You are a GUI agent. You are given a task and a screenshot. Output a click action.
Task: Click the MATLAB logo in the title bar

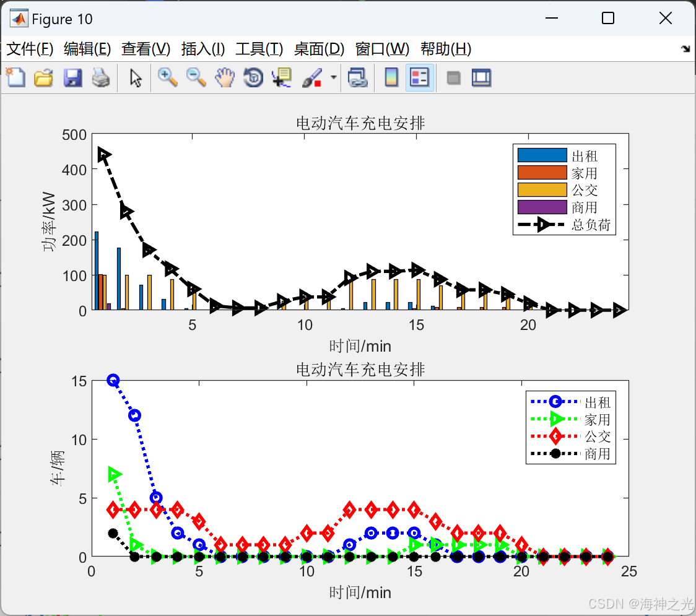tap(19, 19)
